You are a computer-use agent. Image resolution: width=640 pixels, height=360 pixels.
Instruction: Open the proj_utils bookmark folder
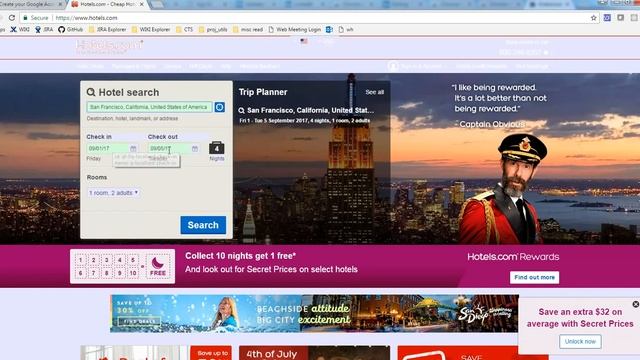213,29
